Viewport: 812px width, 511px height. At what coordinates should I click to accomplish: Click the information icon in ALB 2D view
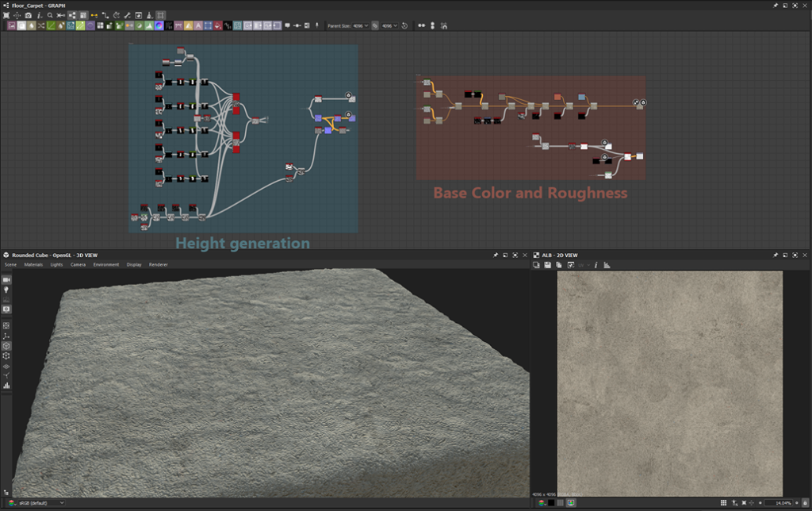click(x=596, y=265)
